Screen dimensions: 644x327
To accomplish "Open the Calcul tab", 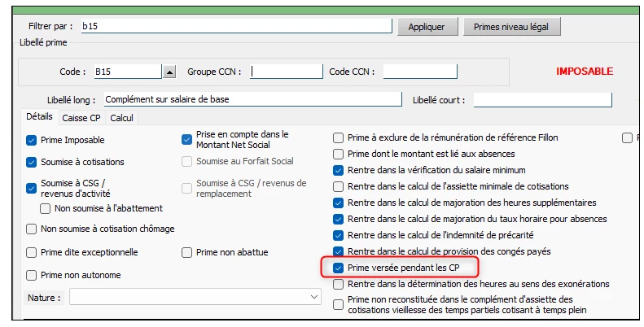I will tap(121, 118).
